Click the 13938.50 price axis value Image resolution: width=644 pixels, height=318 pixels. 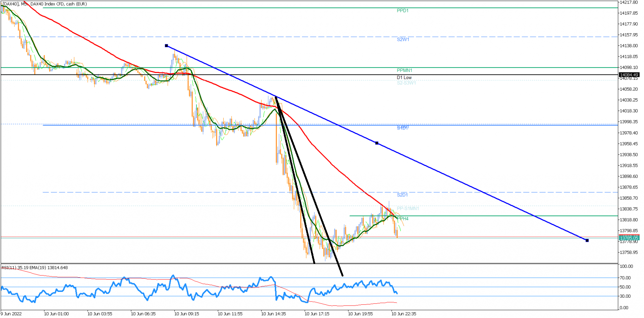pyautogui.click(x=629, y=155)
